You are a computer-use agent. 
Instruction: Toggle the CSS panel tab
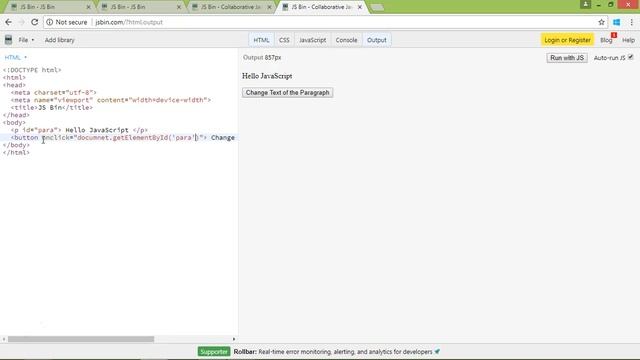284,40
